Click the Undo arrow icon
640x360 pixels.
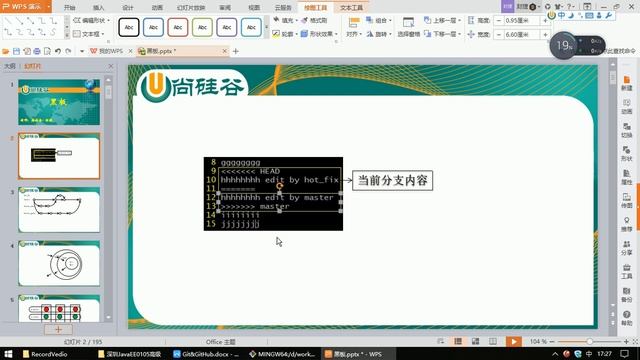click(x=58, y=51)
